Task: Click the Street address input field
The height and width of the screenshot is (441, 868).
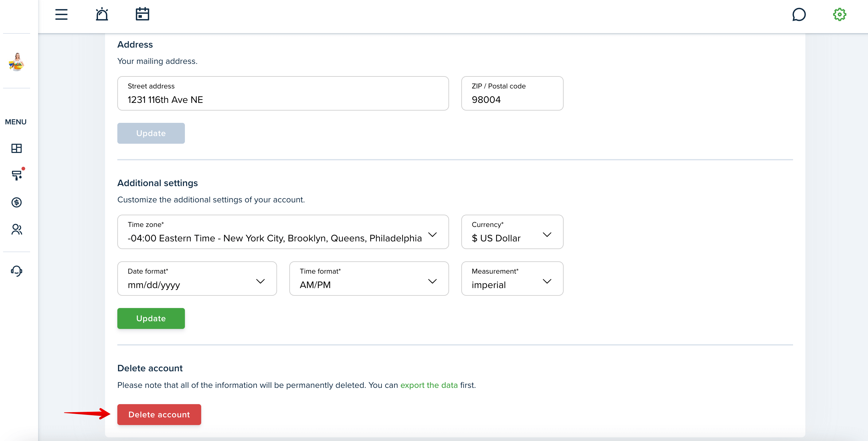Action: coord(283,93)
